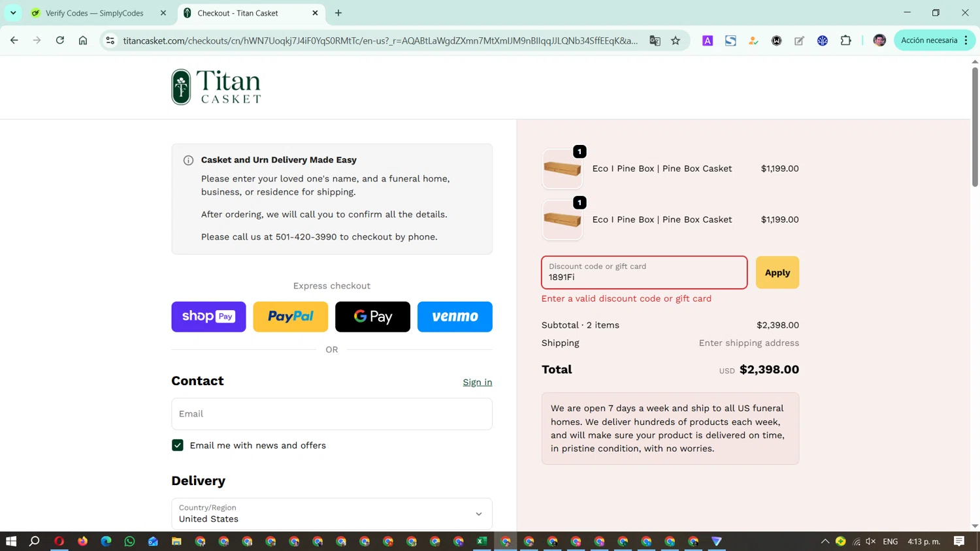
Task: Open the Acción necesaria menu
Action: click(x=934, y=40)
